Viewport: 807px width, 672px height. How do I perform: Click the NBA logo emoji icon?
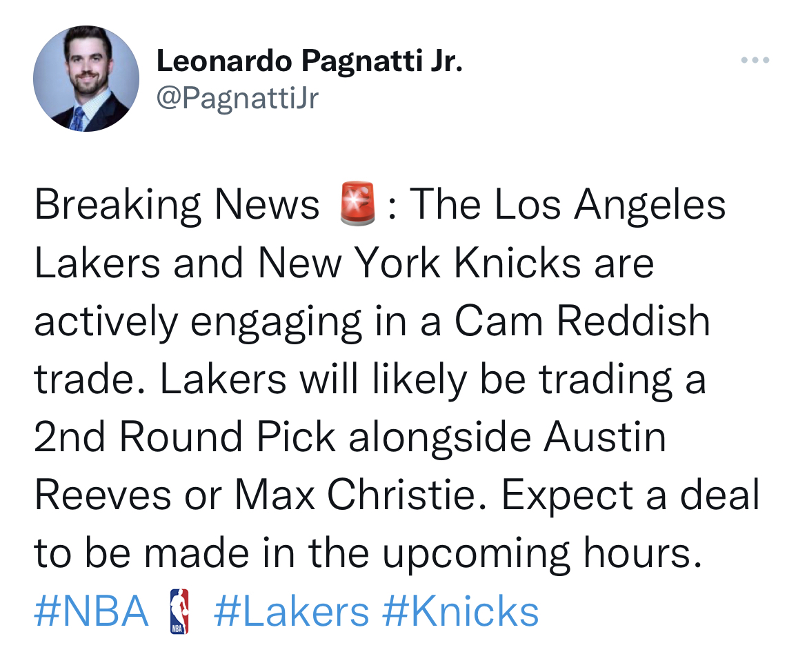(179, 611)
